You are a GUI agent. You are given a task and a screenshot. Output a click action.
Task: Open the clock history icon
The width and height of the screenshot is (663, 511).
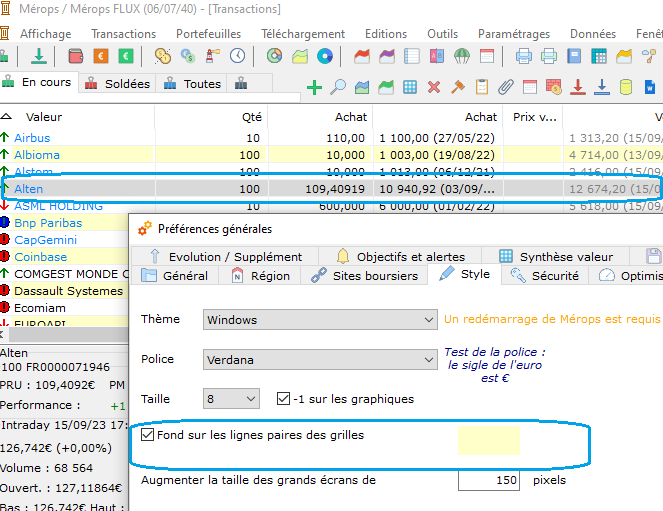(238, 56)
